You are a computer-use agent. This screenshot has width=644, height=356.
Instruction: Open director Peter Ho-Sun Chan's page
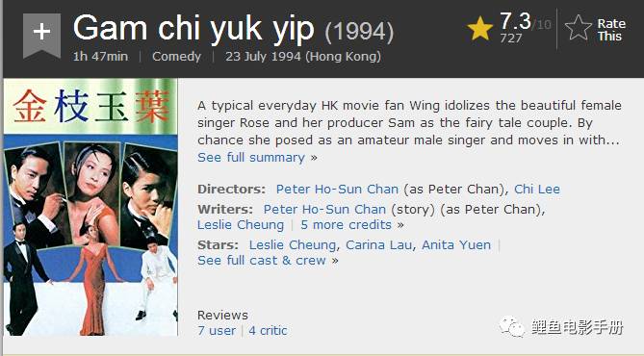337,189
